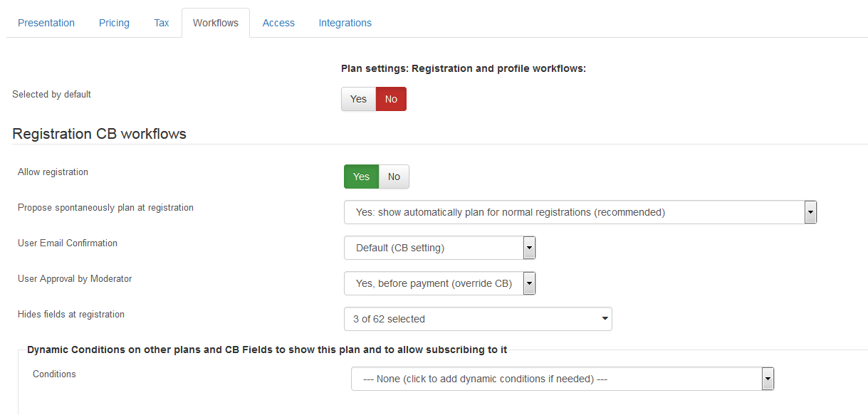Enable Allow registration with Yes
The height and width of the screenshot is (415, 868).
coord(362,177)
